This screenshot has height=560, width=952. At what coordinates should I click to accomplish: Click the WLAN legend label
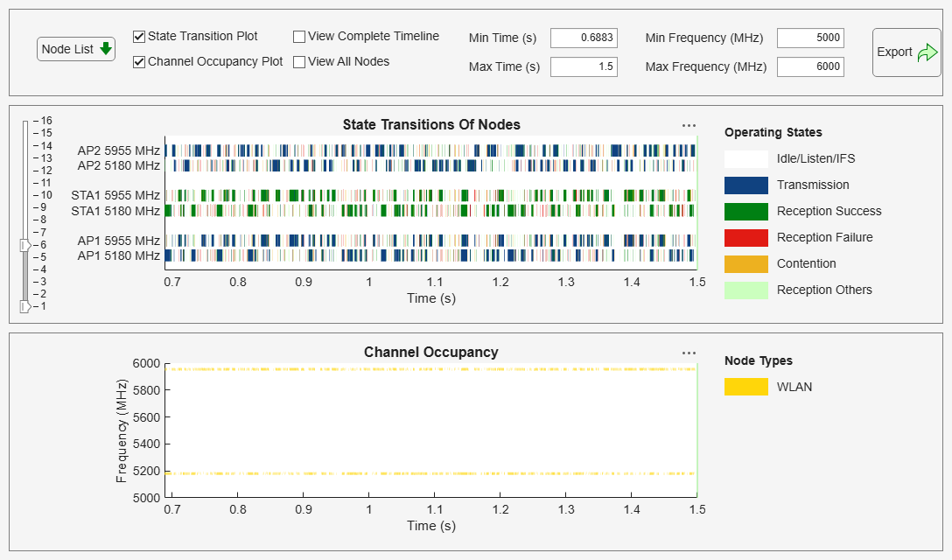coord(794,387)
